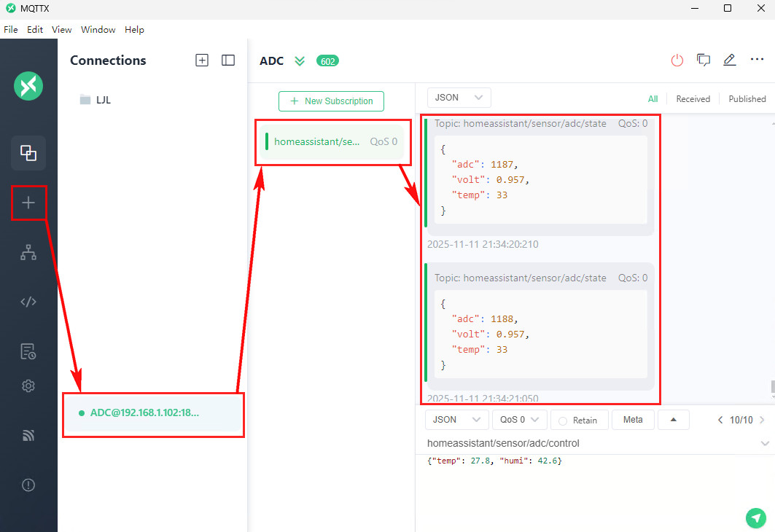
Task: Click the 602 message count badge
Action: point(327,61)
